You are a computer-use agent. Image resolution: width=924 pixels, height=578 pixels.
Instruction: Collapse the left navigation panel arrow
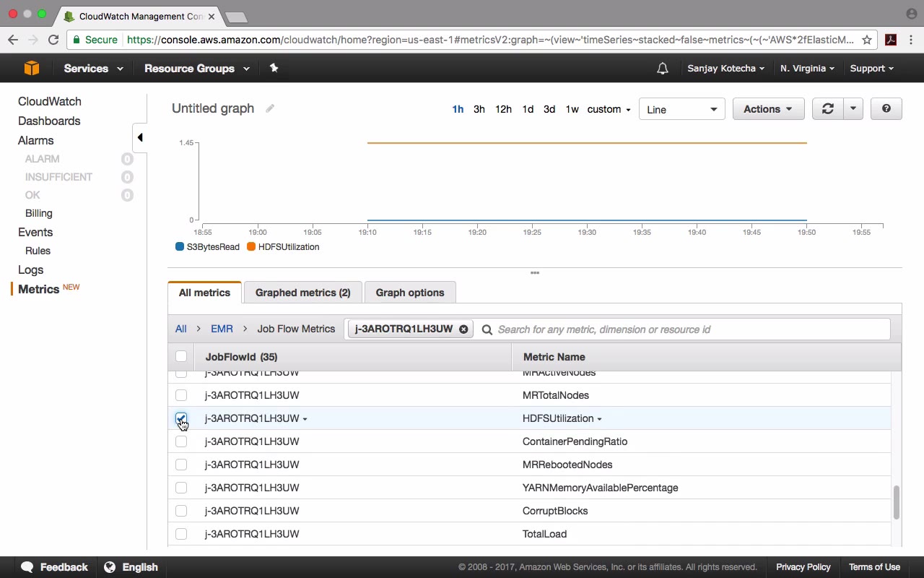[140, 137]
